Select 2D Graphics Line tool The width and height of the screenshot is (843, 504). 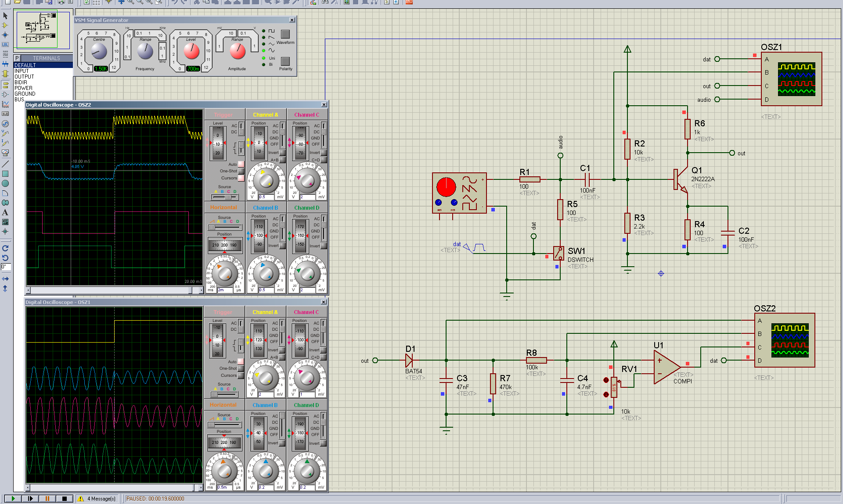[5, 164]
